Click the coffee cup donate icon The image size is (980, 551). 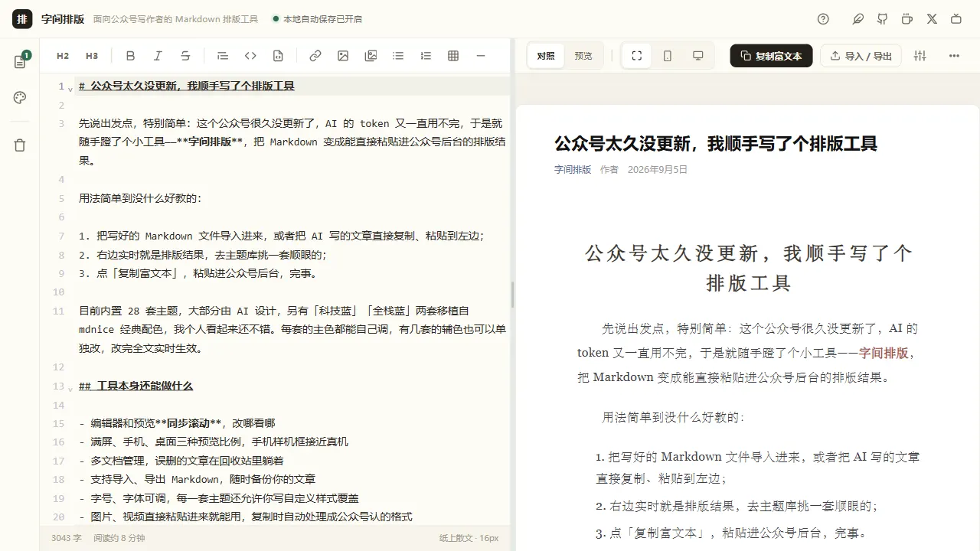[907, 19]
